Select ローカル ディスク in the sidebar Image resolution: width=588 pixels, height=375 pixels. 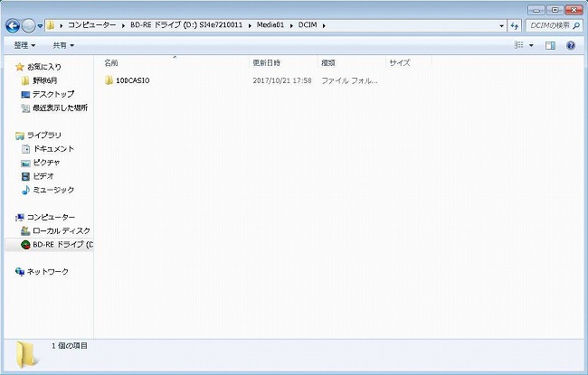[x=61, y=231]
